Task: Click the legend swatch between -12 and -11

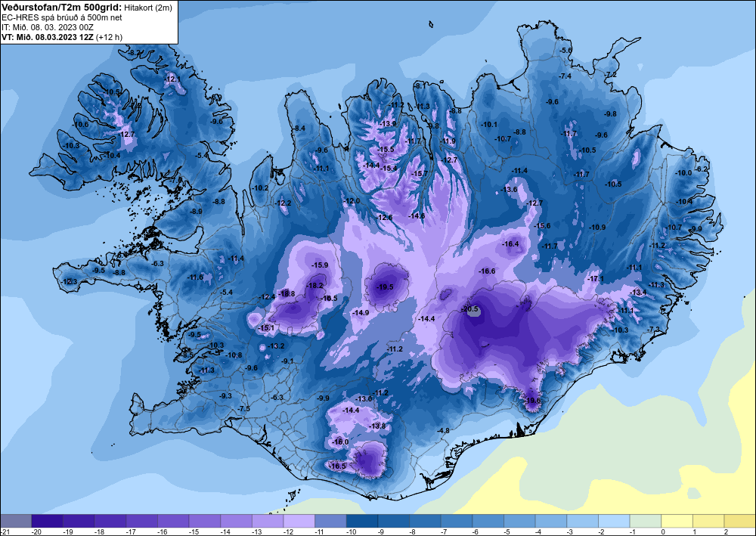Action: coord(299,521)
